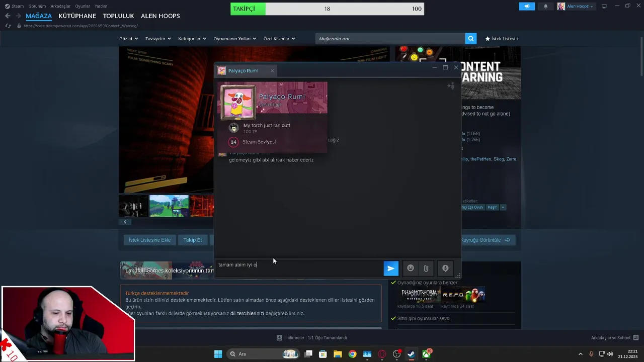Open Steam notifications bell

click(x=545, y=7)
